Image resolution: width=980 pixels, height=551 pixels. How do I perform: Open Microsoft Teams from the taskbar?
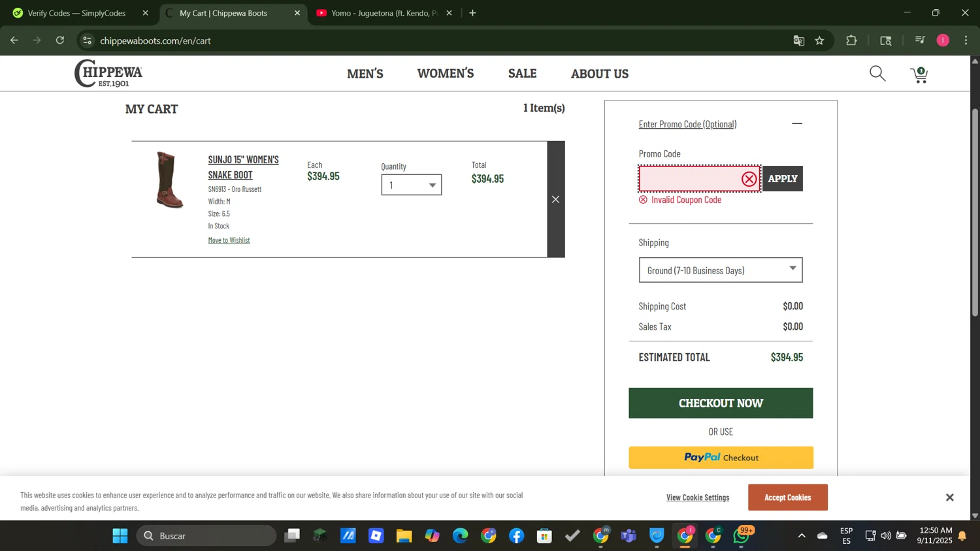click(629, 536)
